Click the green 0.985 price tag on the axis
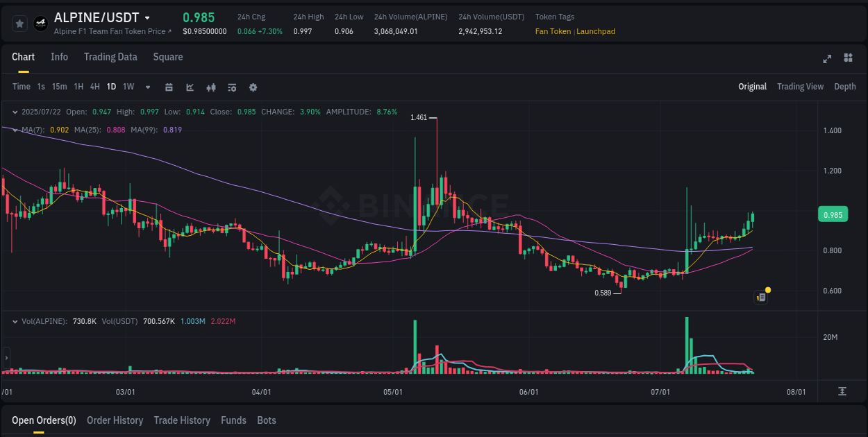Image resolution: width=868 pixels, height=437 pixels. [832, 214]
